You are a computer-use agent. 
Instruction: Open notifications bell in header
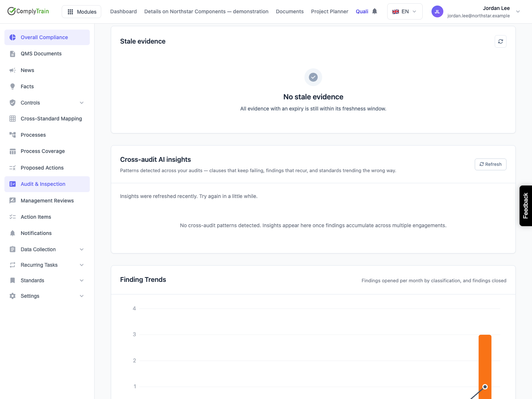click(x=375, y=11)
